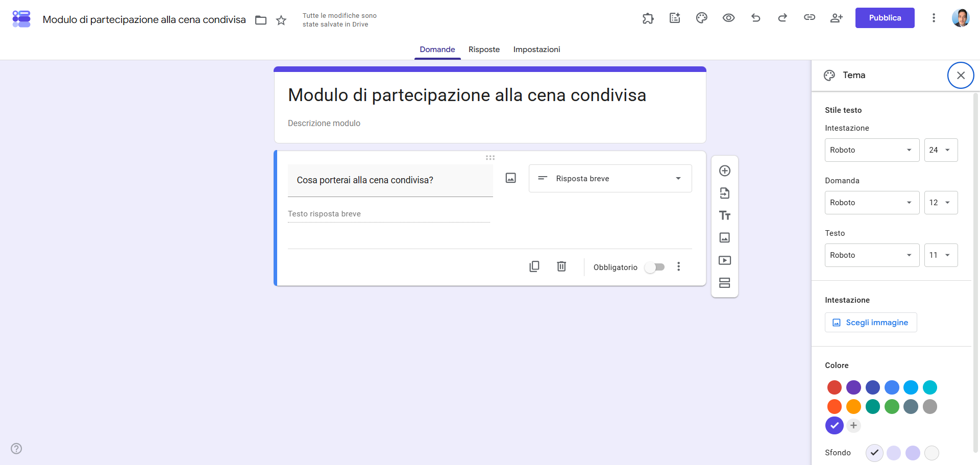
Task: Open Risposta breve question type dropdown
Action: pos(610,179)
